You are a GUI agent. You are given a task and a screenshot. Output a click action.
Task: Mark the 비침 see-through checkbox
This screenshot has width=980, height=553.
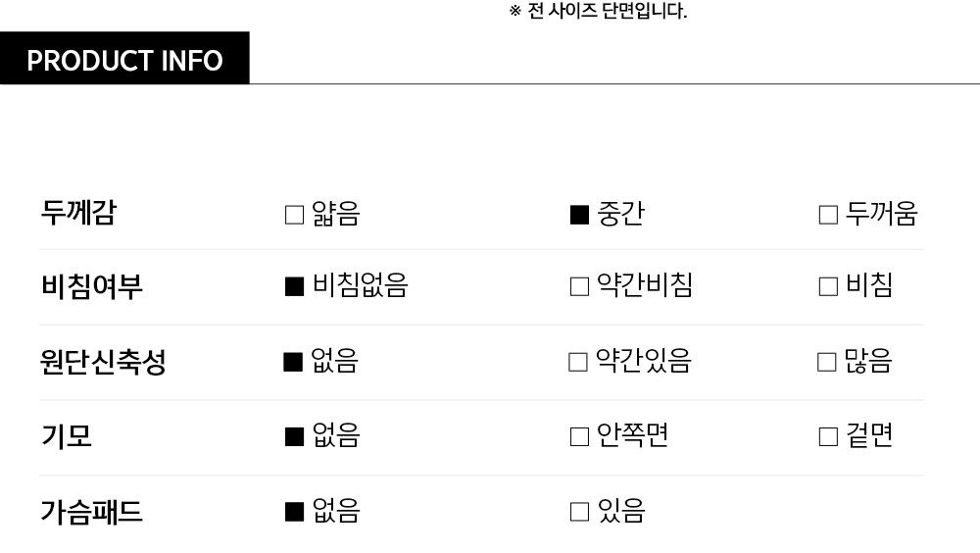(x=828, y=286)
